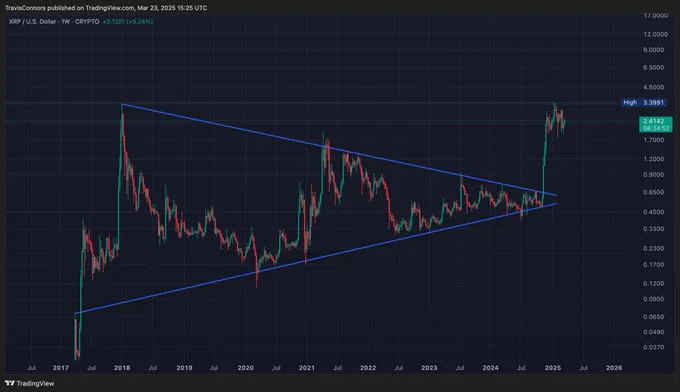Click the 2024 time axis label
Viewport: 680px width, 392px height.
pos(490,368)
